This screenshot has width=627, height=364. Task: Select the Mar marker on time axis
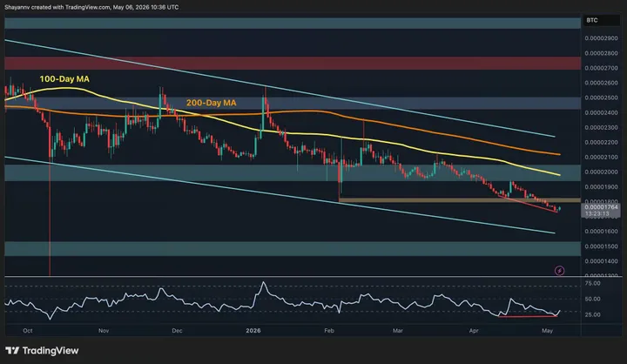[397, 330]
